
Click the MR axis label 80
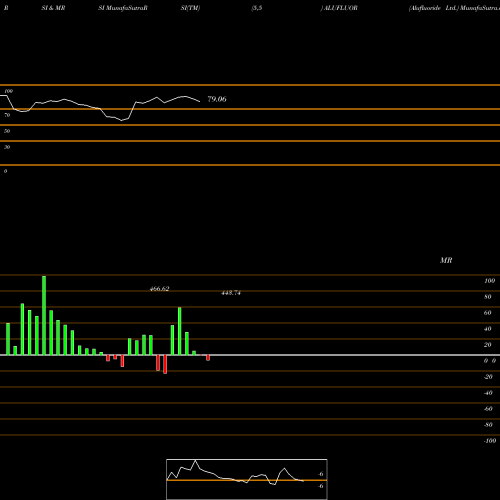pos(488,297)
